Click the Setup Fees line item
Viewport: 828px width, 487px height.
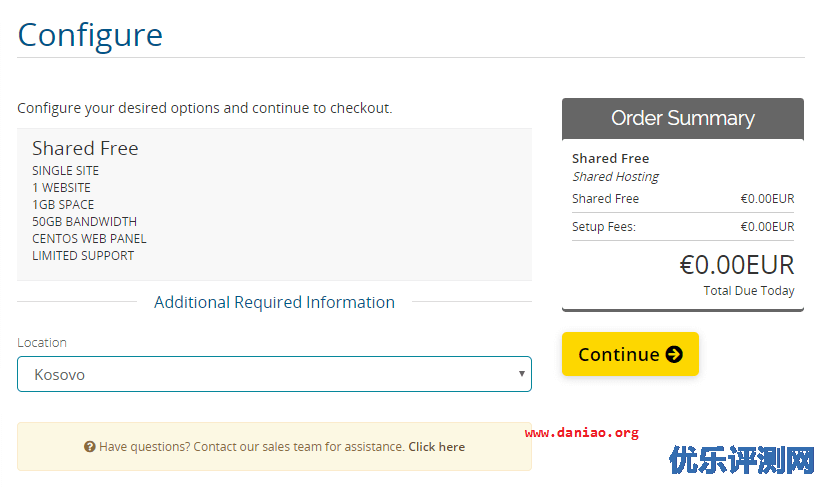(x=683, y=227)
